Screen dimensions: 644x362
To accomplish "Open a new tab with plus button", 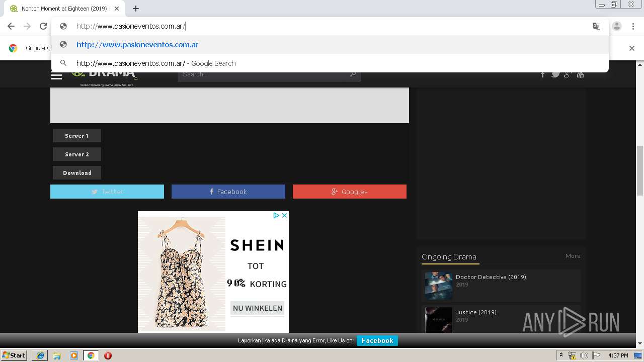I will pyautogui.click(x=136, y=9).
